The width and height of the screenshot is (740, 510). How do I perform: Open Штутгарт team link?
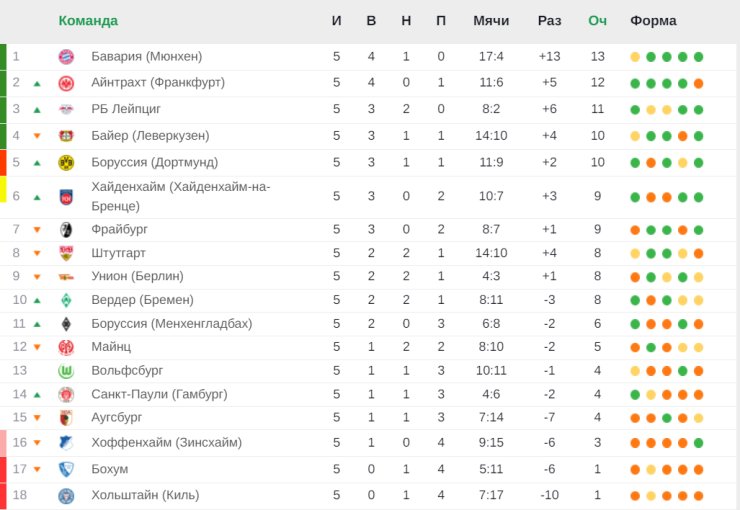click(x=118, y=253)
